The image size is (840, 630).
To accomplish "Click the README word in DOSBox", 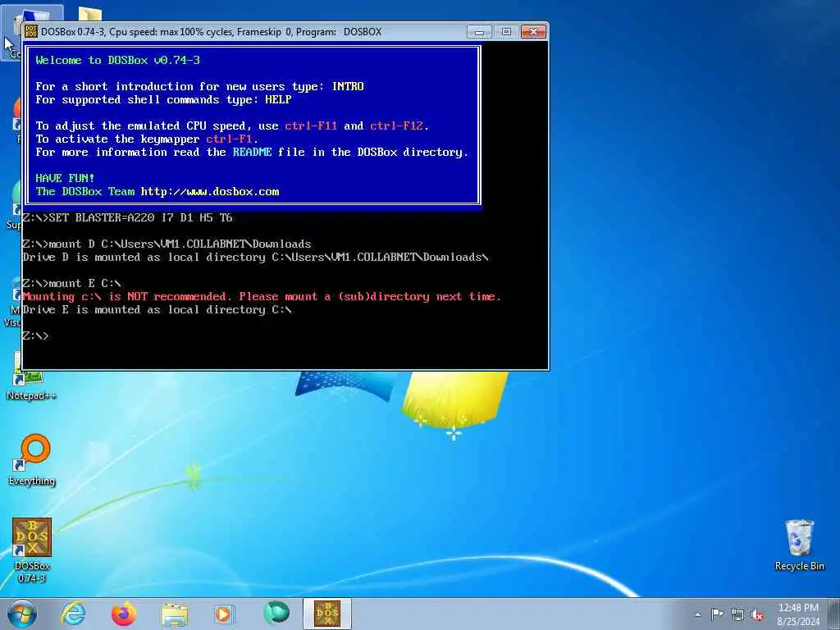I will [x=252, y=152].
